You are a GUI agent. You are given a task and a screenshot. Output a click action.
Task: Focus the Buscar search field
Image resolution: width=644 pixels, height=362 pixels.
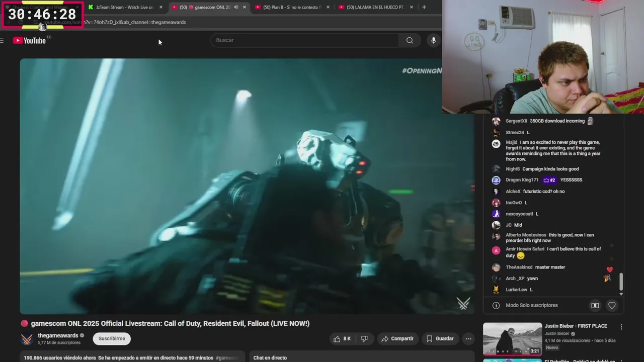coord(305,40)
